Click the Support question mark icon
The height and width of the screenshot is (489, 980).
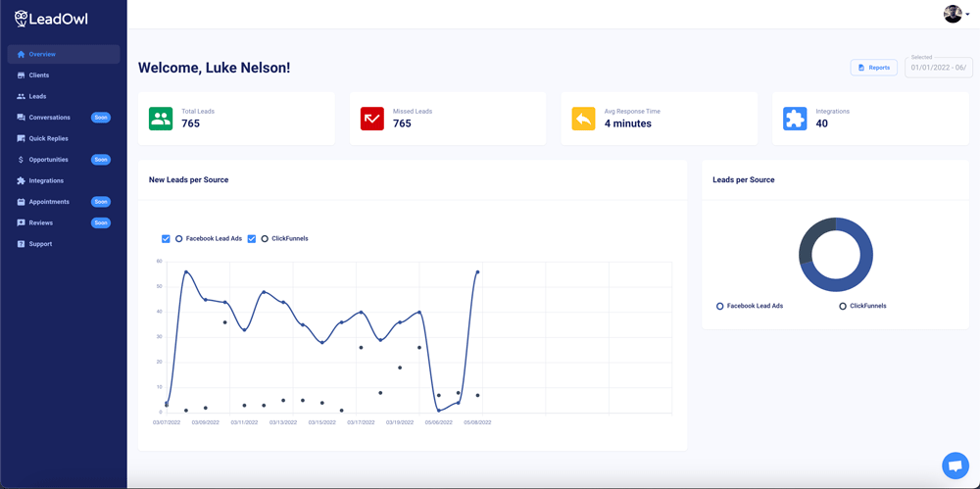22,244
